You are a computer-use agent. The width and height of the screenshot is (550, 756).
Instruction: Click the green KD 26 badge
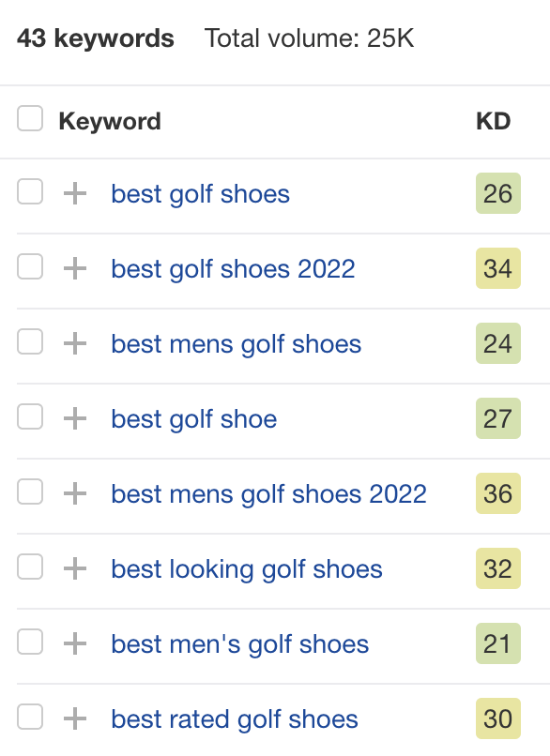[x=497, y=193]
